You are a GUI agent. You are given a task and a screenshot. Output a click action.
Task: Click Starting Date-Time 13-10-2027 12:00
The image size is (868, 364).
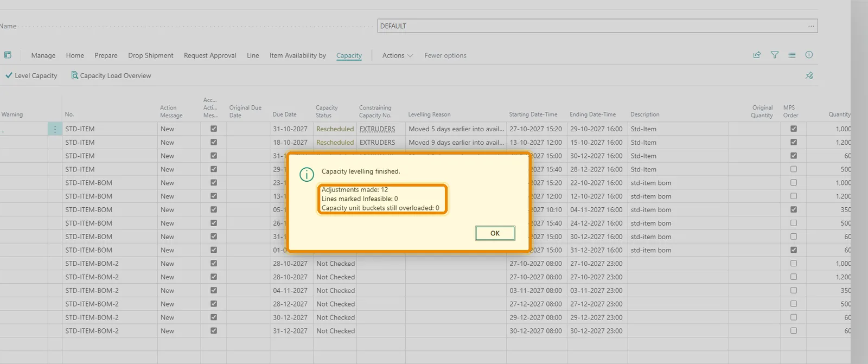pos(535,143)
